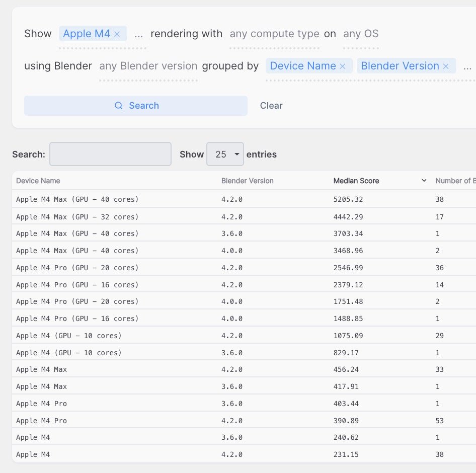This screenshot has width=476, height=473.
Task: Click score 456.24
Action: coord(346,369)
